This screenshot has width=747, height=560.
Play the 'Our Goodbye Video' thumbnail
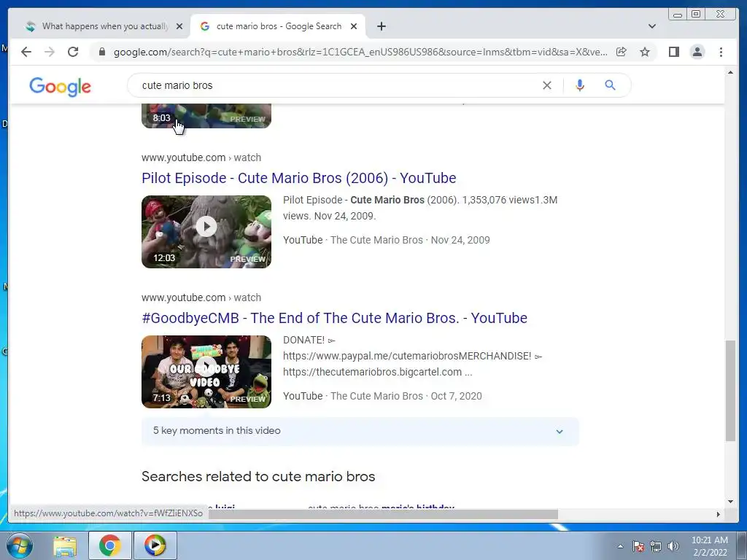(206, 372)
